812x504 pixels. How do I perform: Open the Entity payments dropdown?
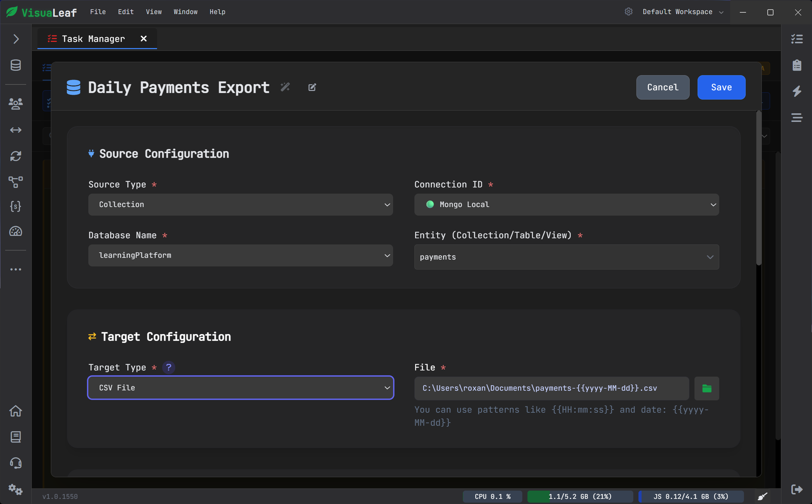[x=566, y=257]
